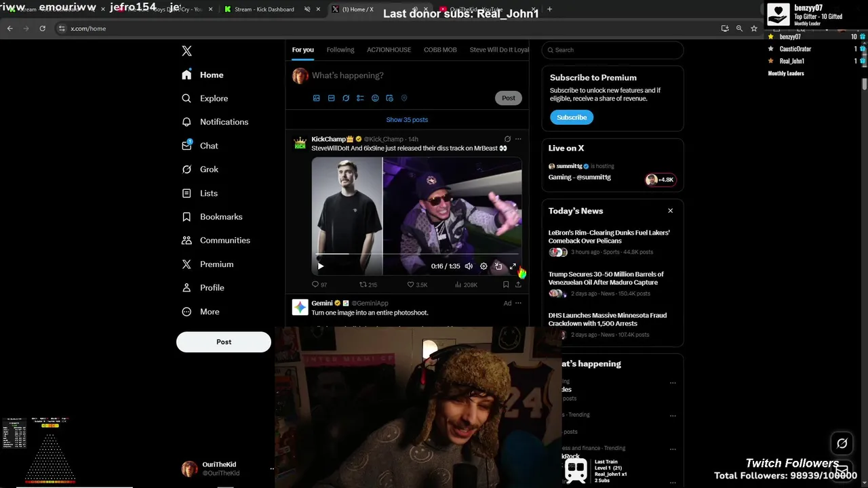
Task: Open video playback settings gear
Action: coord(484,266)
